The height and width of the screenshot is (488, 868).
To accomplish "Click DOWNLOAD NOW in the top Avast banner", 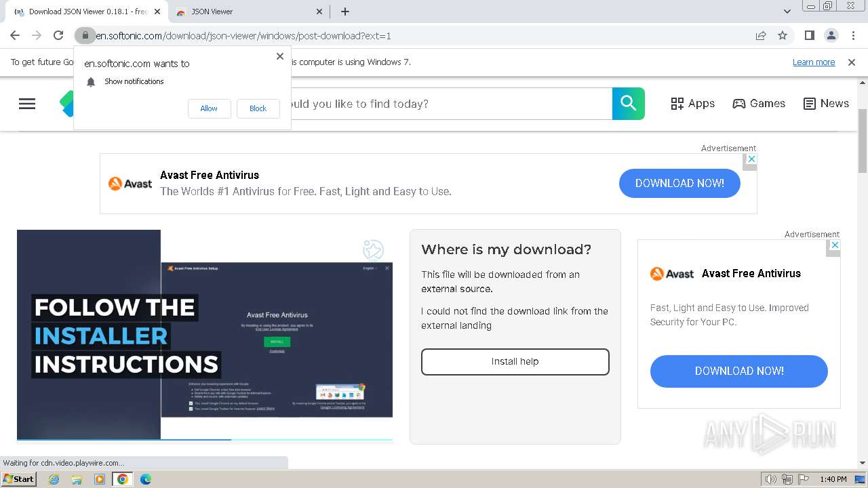I will pos(679,183).
